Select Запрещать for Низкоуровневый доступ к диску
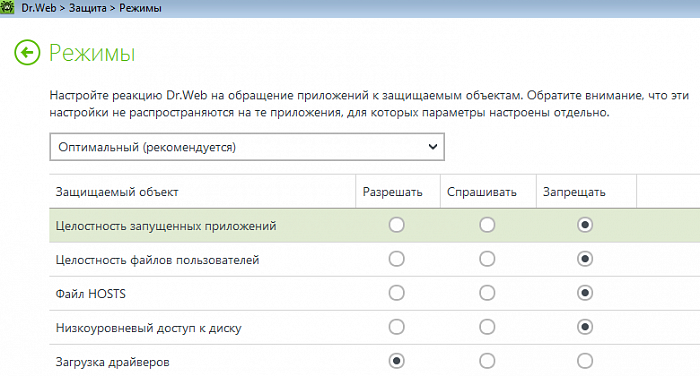 point(585,327)
